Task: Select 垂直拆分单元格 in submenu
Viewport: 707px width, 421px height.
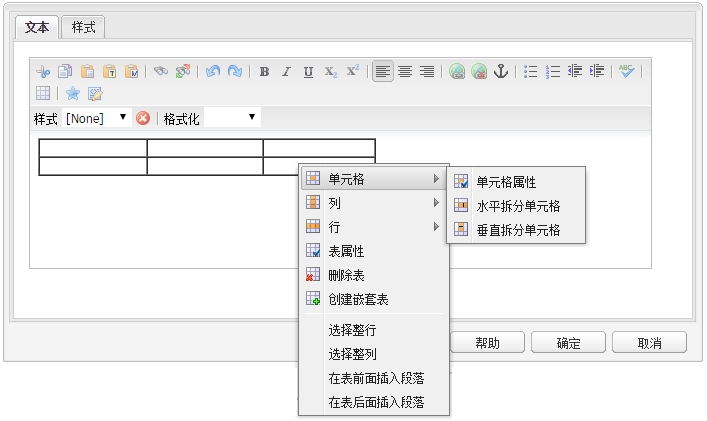Action: 516,230
